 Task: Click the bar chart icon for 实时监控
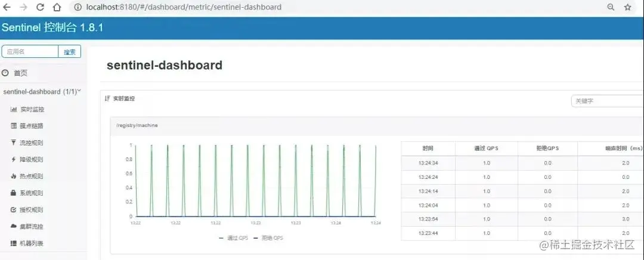[x=13, y=110]
